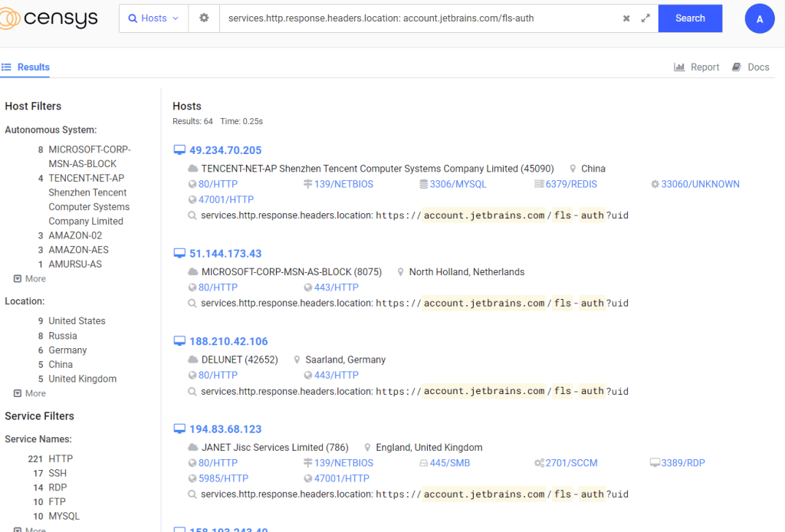The width and height of the screenshot is (785, 532).
Task: Switch to the Results tab
Action: pos(27,67)
